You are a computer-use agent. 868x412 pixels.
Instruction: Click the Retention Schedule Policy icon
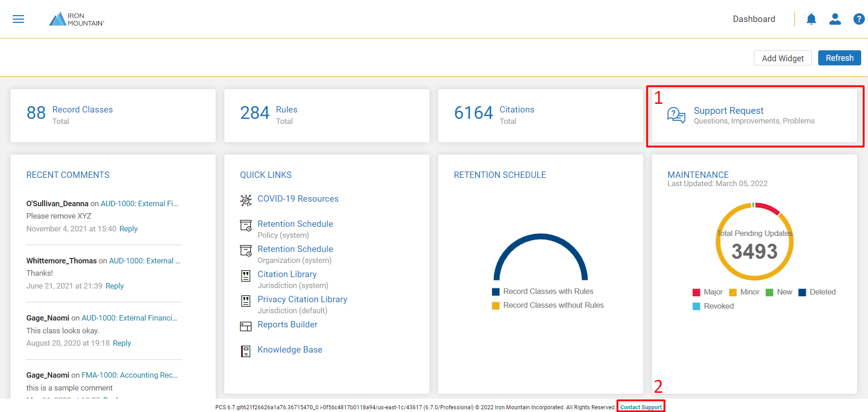point(246,225)
